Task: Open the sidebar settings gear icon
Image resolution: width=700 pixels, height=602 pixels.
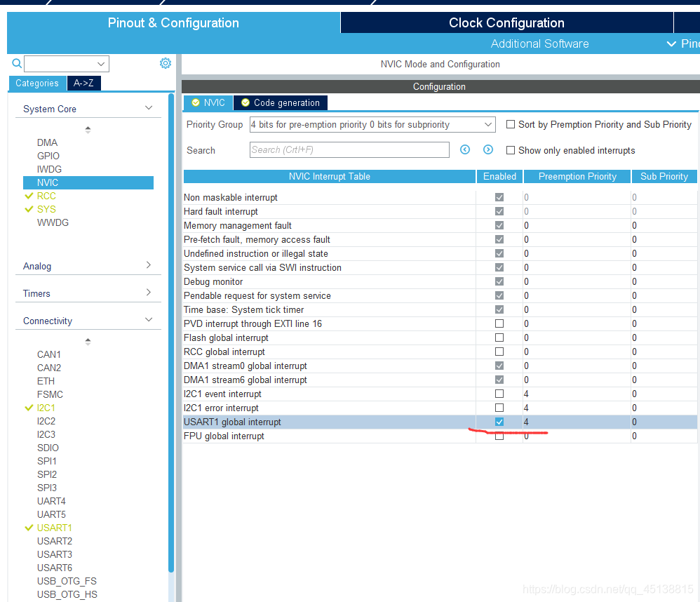Action: 165,63
